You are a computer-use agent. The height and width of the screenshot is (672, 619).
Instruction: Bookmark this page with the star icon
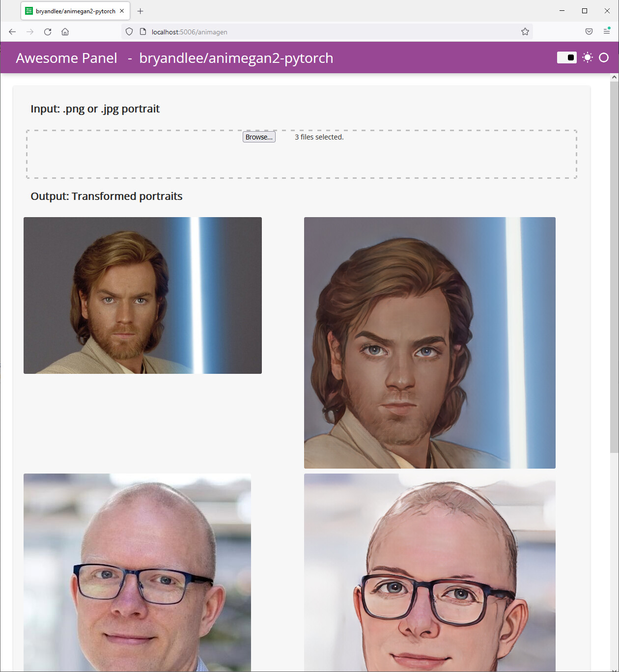[x=525, y=32]
